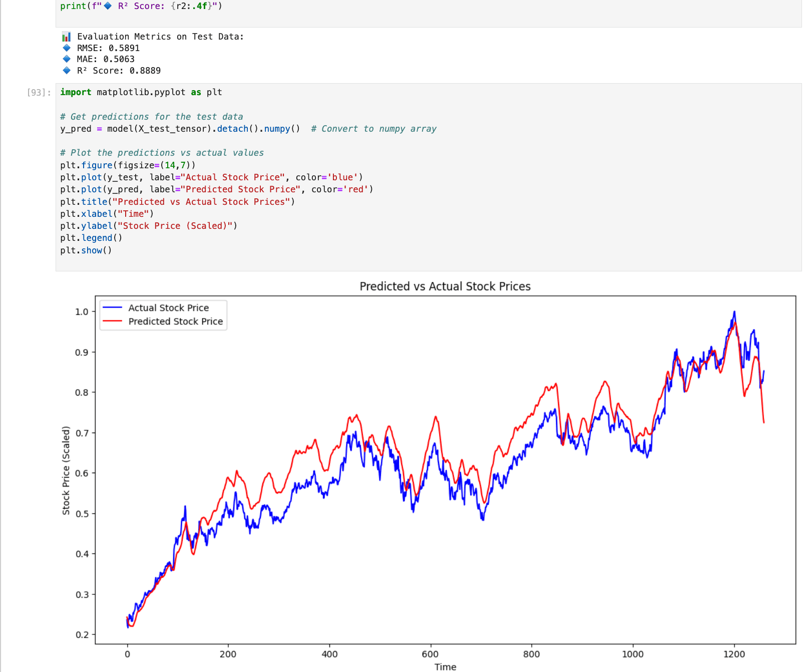Click the 'Predicted vs Actual Stock Prices' chart title

point(445,286)
